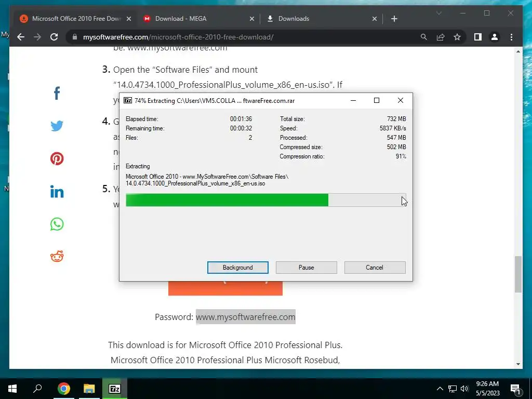
Task: Click the Total size value 732 MB
Action: [396, 119]
